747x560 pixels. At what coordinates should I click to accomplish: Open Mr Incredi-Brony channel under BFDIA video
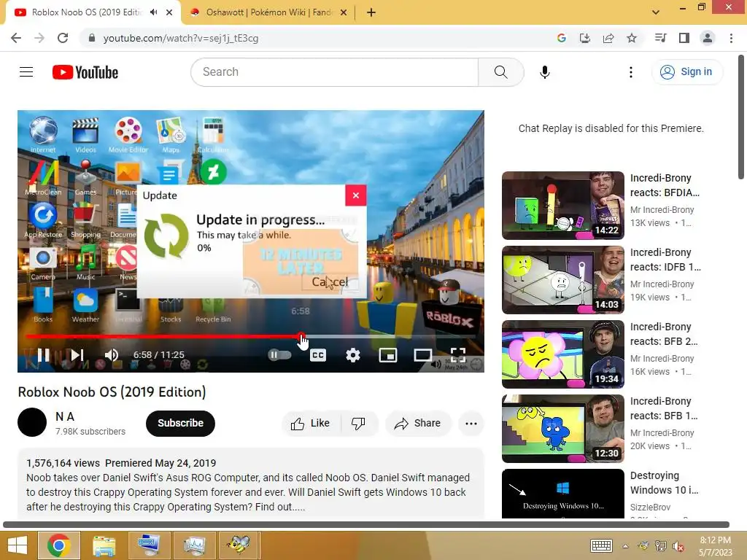coord(662,210)
